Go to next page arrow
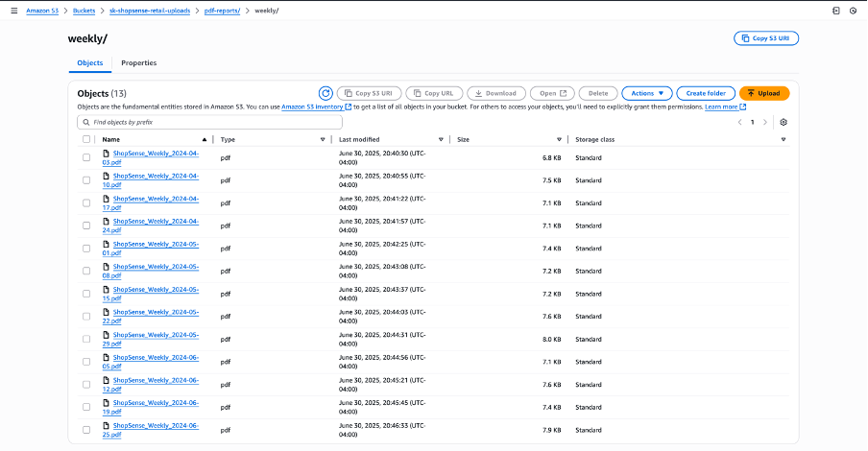The image size is (868, 451). click(x=765, y=122)
